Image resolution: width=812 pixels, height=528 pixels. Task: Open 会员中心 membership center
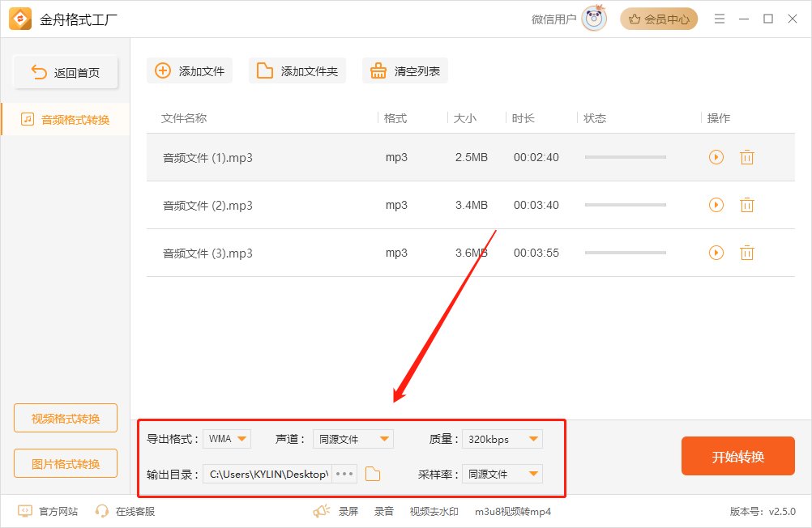[659, 19]
